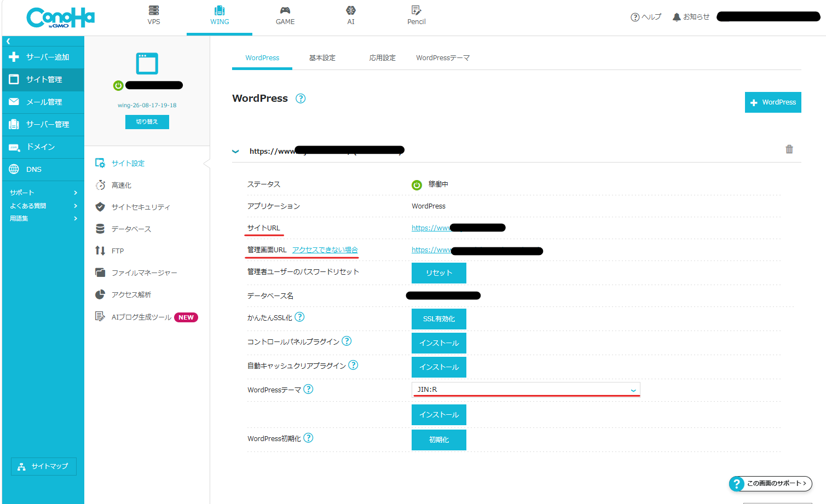This screenshot has height=504, width=826.
Task: Click the ConoHa logo
Action: [60, 18]
